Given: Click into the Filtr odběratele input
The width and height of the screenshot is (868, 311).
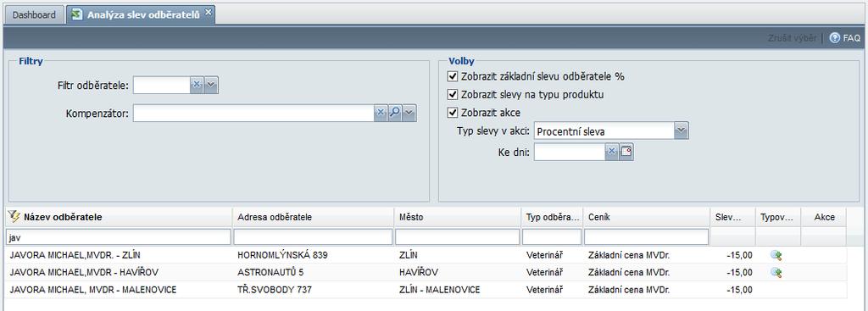Looking at the screenshot, I should 162,86.
